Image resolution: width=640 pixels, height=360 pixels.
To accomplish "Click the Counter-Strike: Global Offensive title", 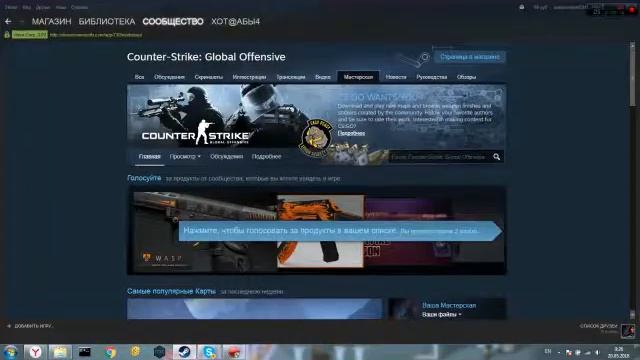I will 206,57.
